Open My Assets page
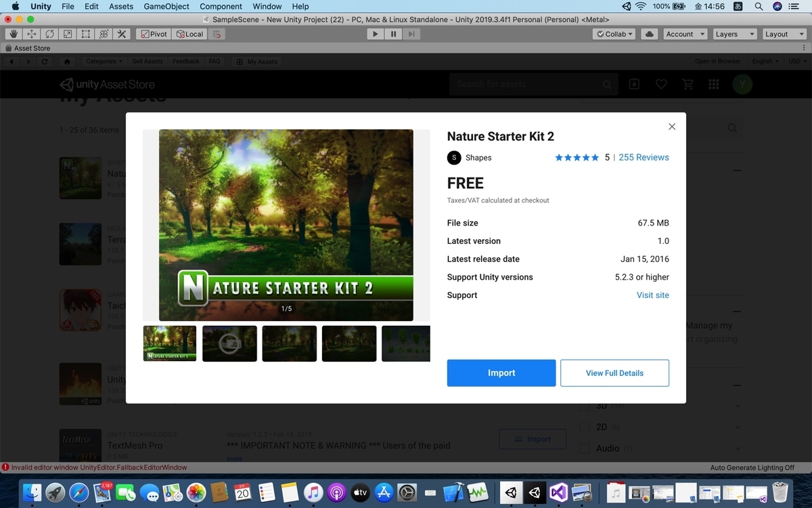812x508 pixels. pyautogui.click(x=257, y=61)
